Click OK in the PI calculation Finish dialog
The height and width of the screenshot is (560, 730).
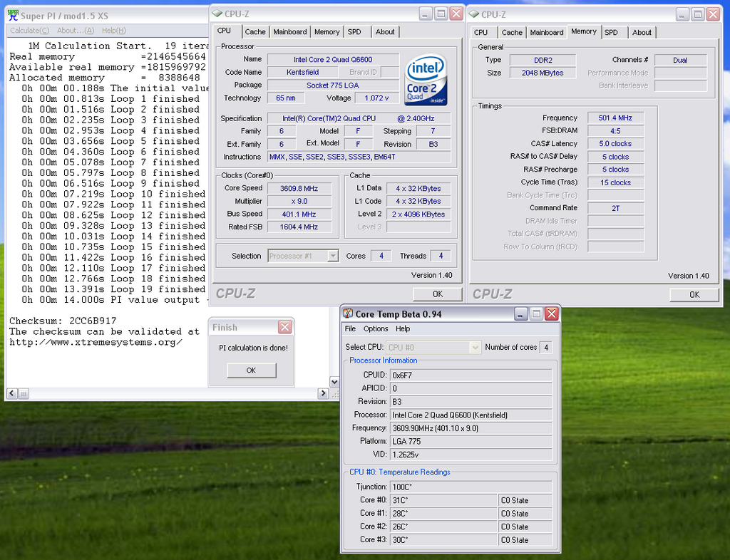[252, 370]
